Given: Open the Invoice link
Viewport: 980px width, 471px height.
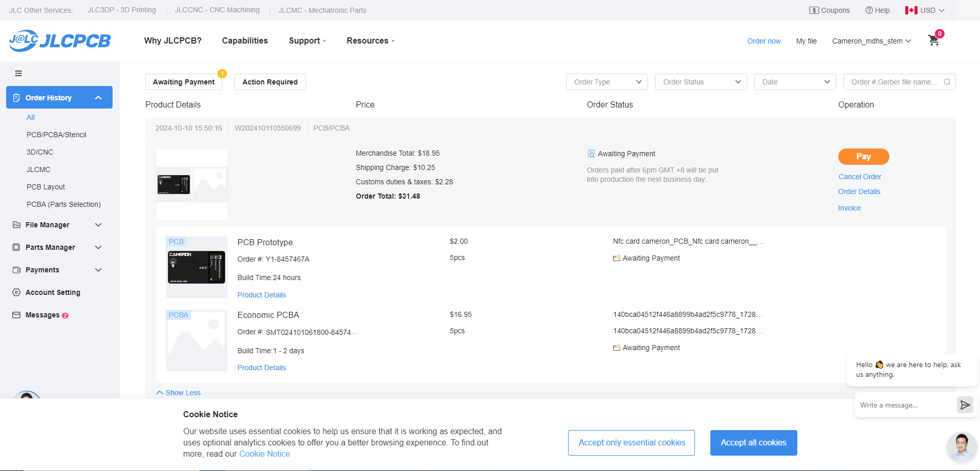Looking at the screenshot, I should tap(850, 208).
